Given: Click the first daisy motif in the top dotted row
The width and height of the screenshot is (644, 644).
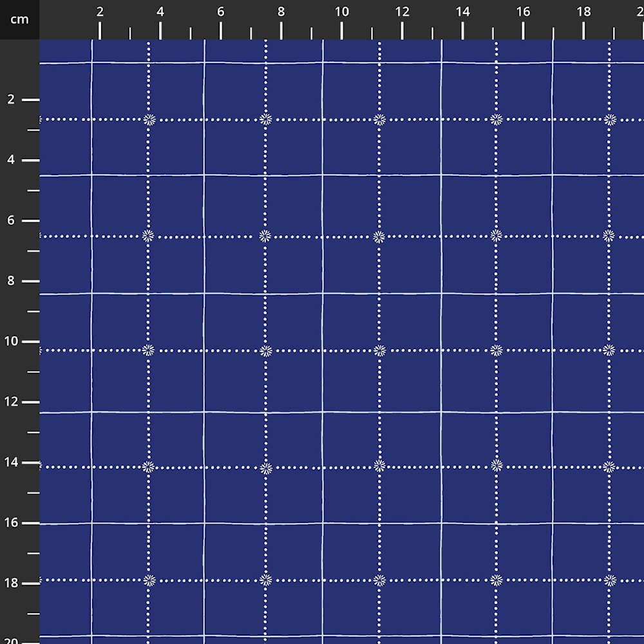Looking at the screenshot, I should click(149, 119).
